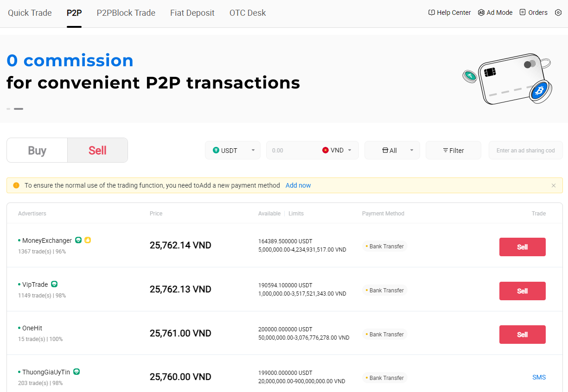Image resolution: width=568 pixels, height=392 pixels.
Task: Click Bank Transfer tag in ThuongGiaUyTin row
Action: (384, 378)
